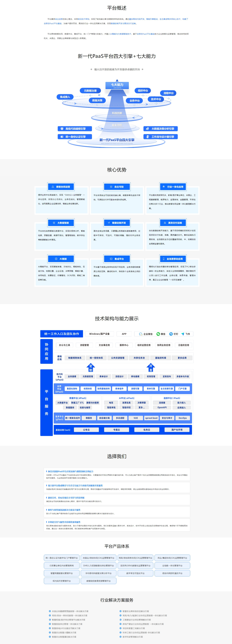Image resolution: width=232 pixels, height=644 pixels.
Task: Select the 统一工作入口及团队协作 header tab
Action: [62, 334]
